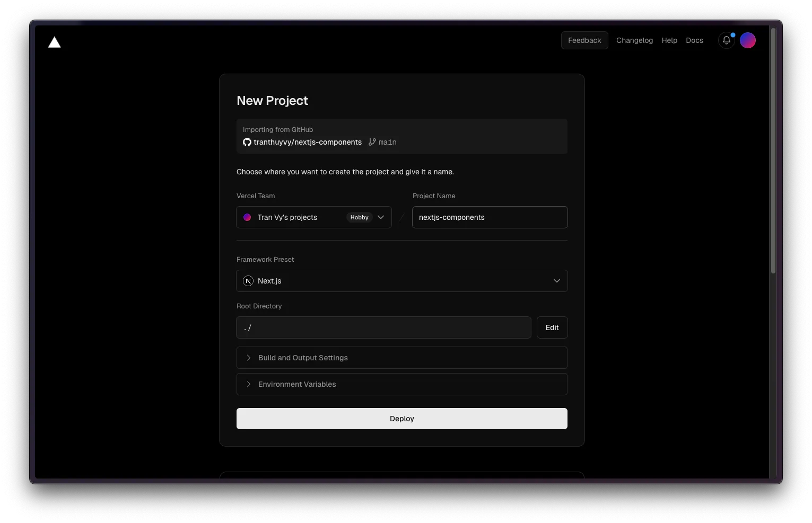The image size is (812, 523).
Task: Open the Vercel Team dropdown
Action: click(314, 217)
